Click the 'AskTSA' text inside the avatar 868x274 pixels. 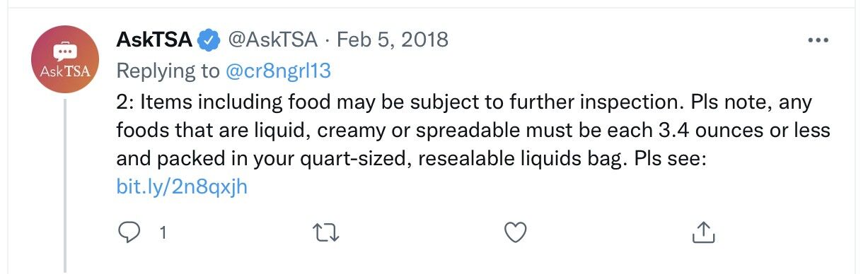[x=64, y=72]
